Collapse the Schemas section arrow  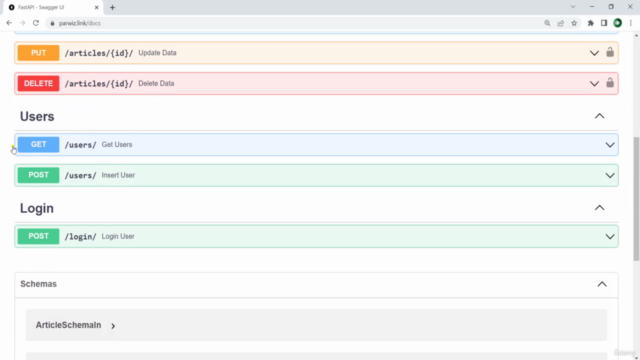point(602,284)
